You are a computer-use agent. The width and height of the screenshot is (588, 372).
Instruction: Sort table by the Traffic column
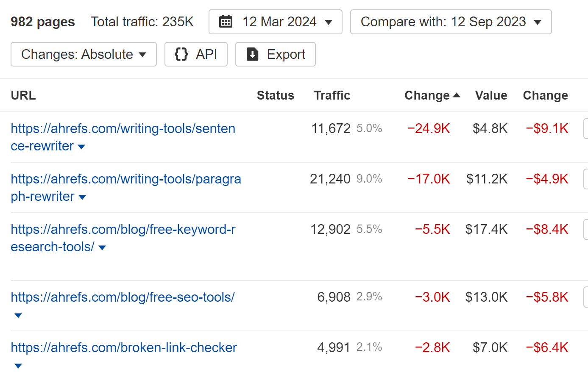(x=332, y=95)
